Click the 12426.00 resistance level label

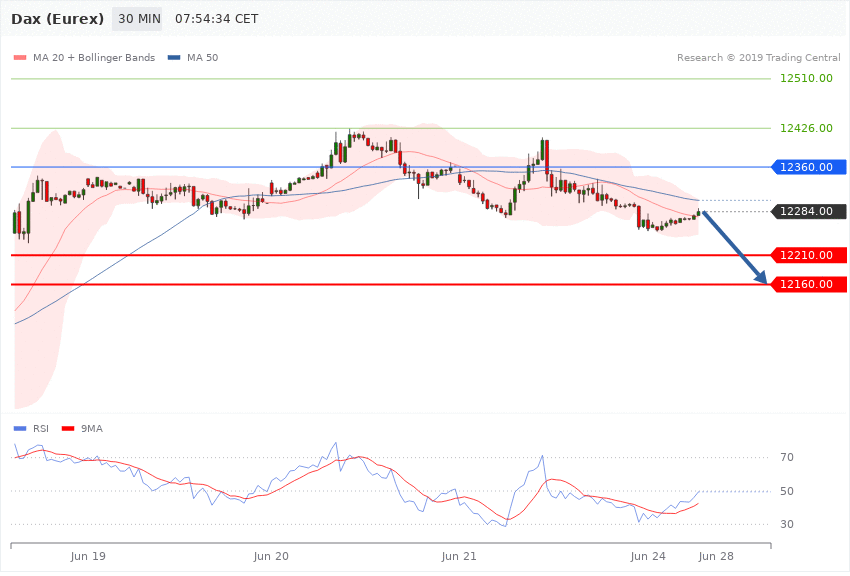click(806, 128)
